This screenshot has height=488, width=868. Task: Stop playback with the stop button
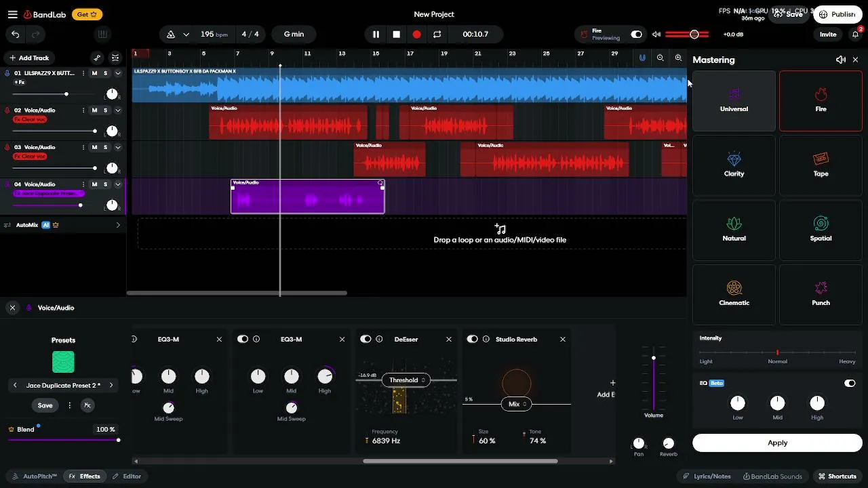pos(397,35)
